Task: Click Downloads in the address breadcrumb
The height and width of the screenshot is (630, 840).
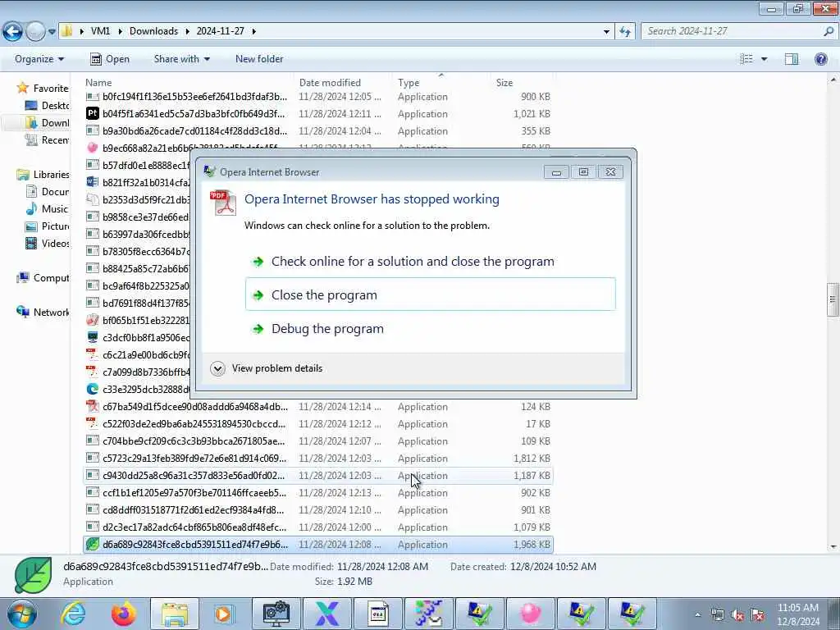Action: [153, 31]
